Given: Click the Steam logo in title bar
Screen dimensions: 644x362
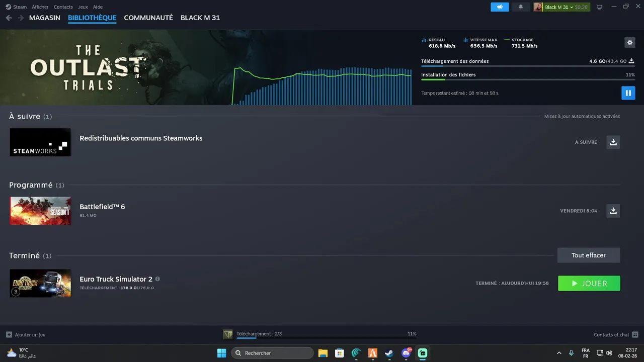Looking at the screenshot, I should click(x=8, y=7).
